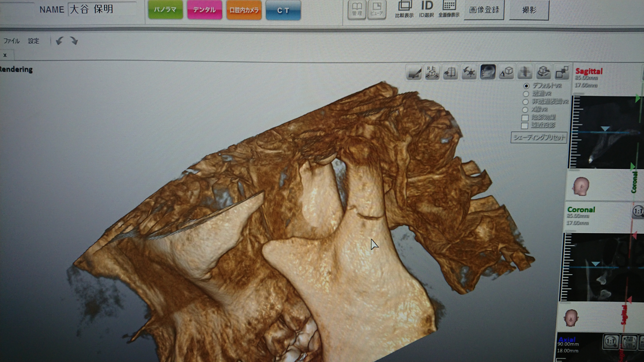Switch to the パノラマ tab
The height and width of the screenshot is (362, 644).
pos(165,10)
